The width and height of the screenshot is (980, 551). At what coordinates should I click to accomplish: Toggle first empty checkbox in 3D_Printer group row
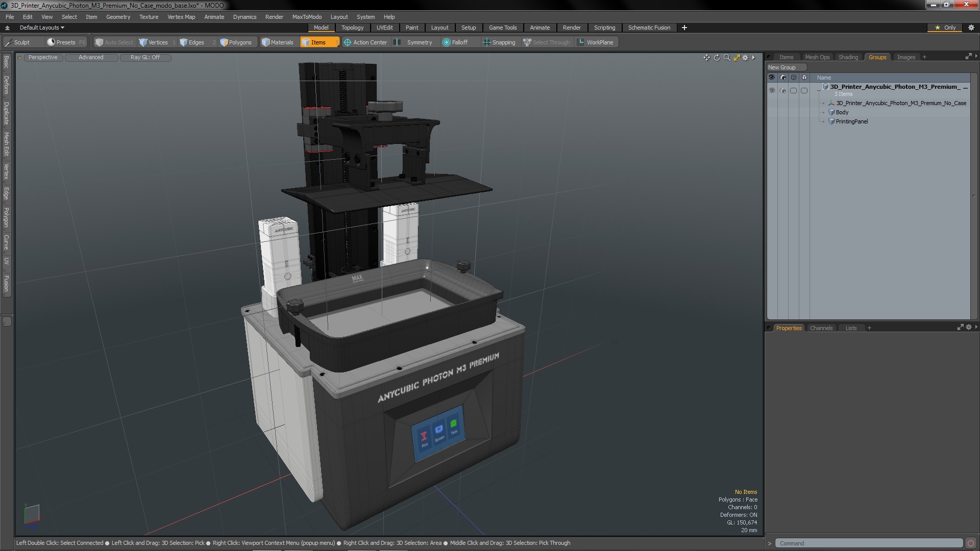coord(793,90)
